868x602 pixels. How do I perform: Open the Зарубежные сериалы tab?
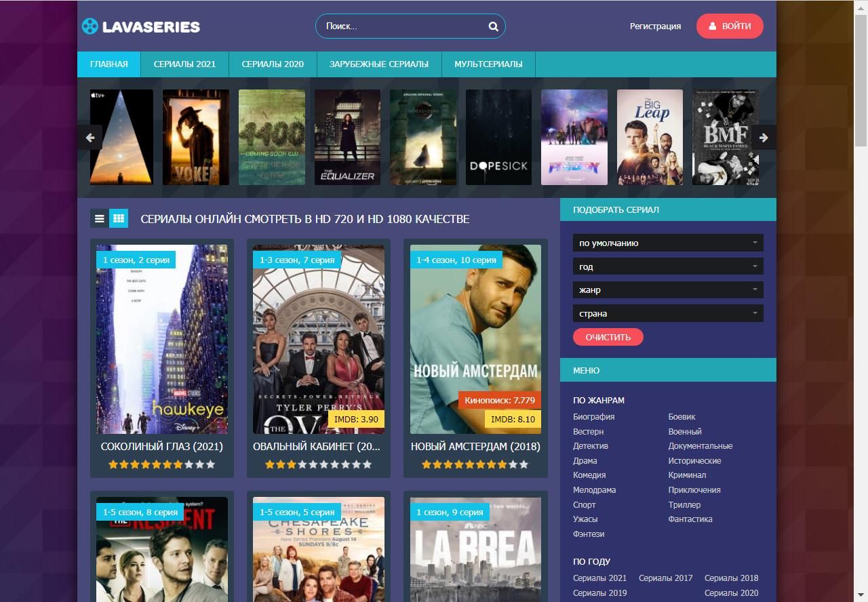pyautogui.click(x=379, y=64)
